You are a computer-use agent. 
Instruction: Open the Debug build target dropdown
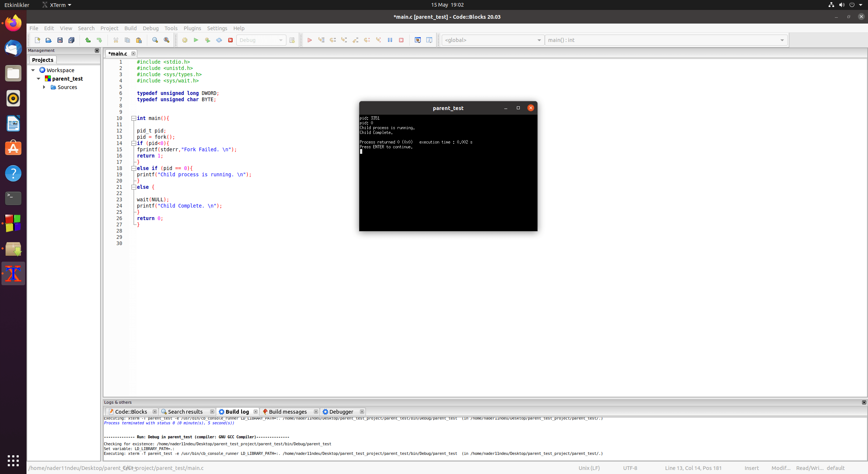coord(261,40)
